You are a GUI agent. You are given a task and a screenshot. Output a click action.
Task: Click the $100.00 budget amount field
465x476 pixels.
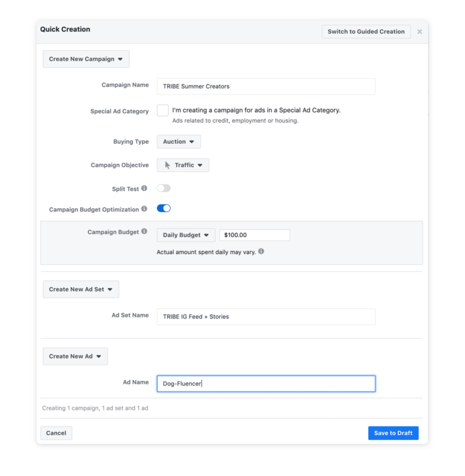coord(255,235)
